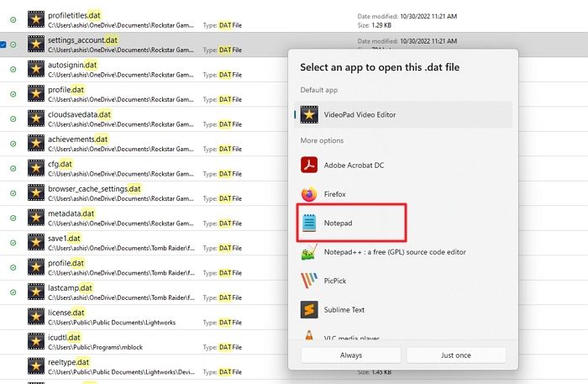Screen dimensions: 588x384
Task: Select the save1.dat file name
Action: 64,238
